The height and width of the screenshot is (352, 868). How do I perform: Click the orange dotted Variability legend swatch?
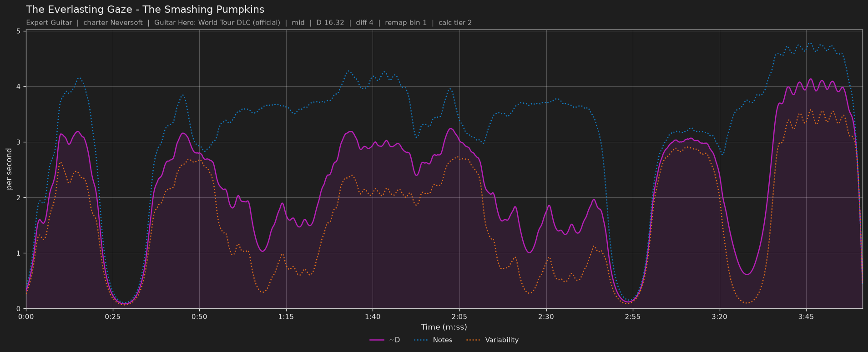pos(474,340)
